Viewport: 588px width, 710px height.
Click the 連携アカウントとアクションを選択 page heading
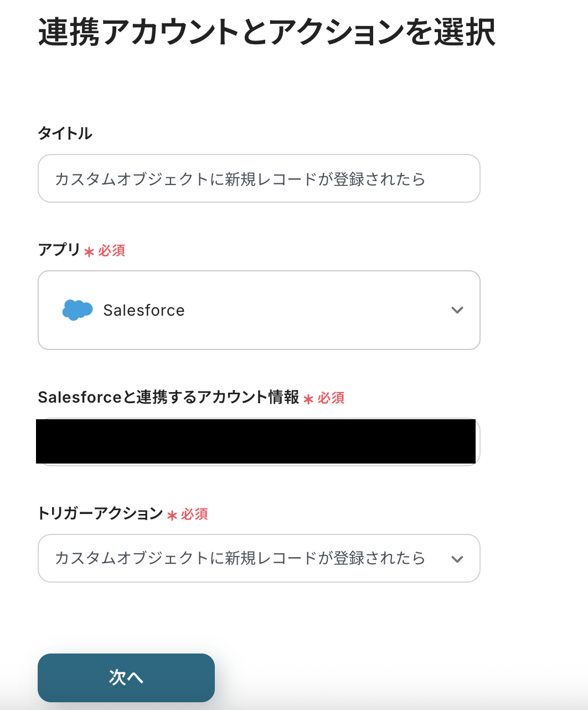tap(266, 32)
